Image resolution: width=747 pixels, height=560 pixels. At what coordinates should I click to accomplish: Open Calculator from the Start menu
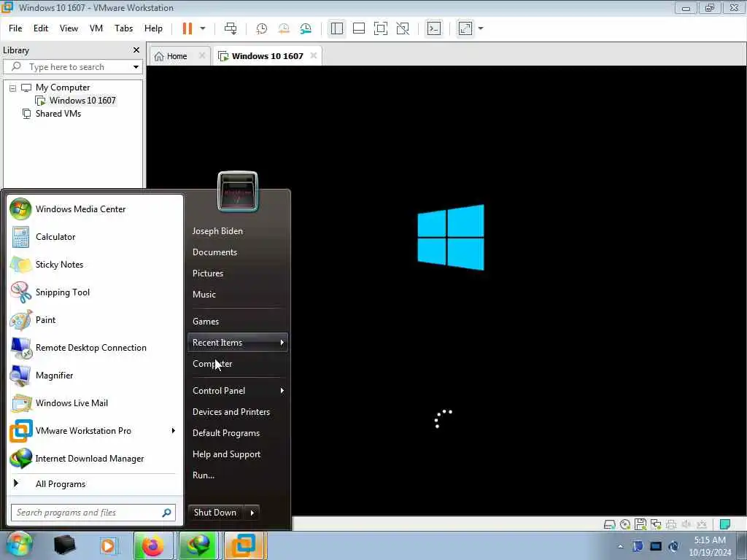tap(96, 237)
